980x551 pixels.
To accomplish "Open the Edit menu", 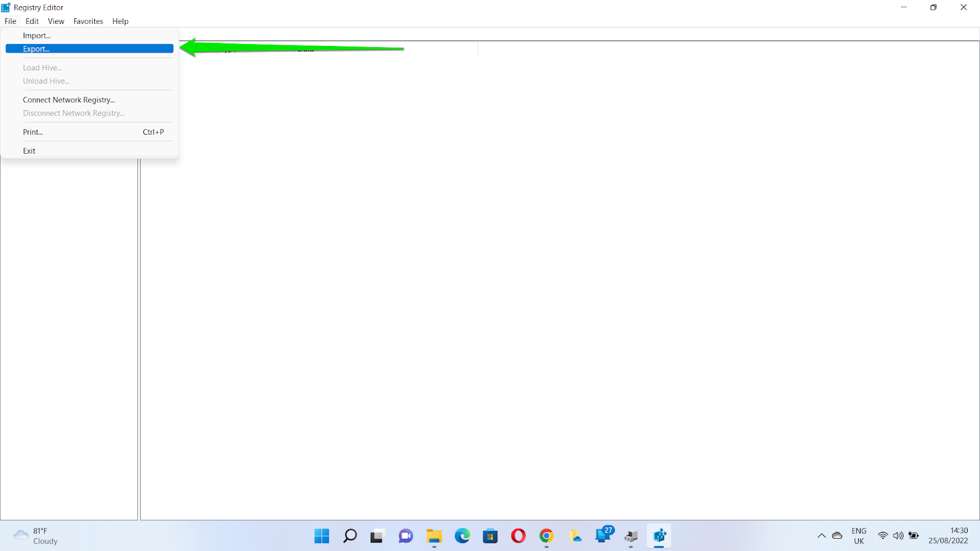I will coord(32,21).
